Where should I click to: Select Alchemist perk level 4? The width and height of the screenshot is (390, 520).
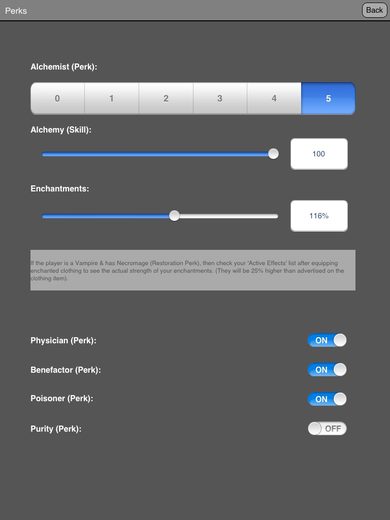[274, 98]
